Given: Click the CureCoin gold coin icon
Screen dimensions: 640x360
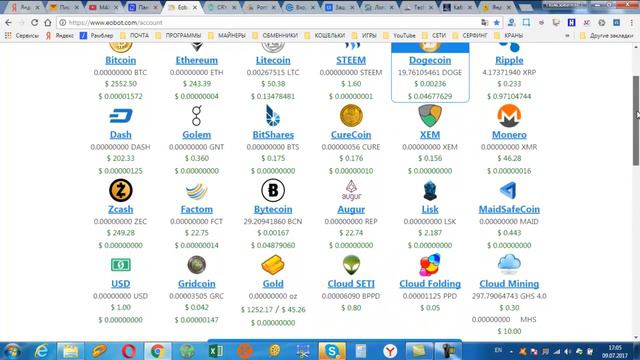Looking at the screenshot, I should (x=351, y=116).
